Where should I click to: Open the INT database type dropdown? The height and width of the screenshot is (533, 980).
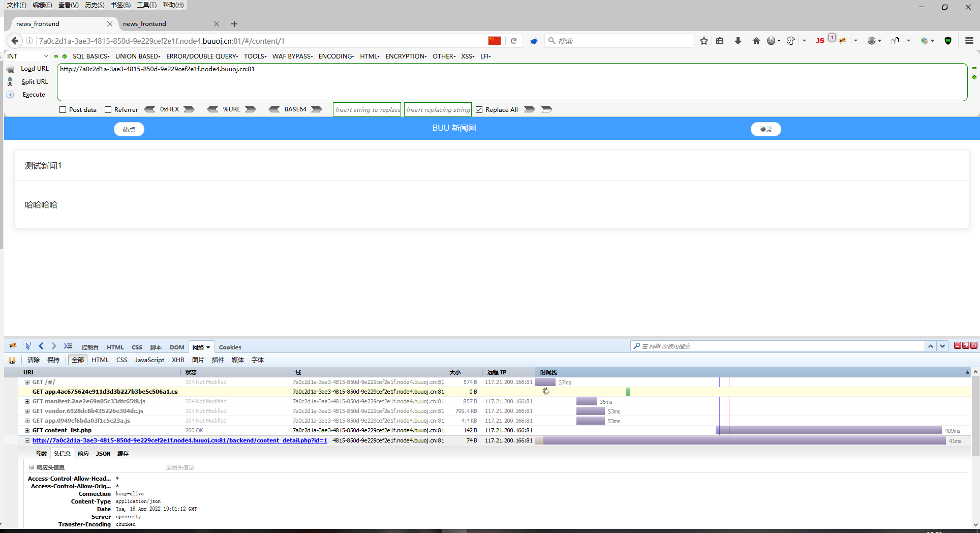tap(27, 56)
